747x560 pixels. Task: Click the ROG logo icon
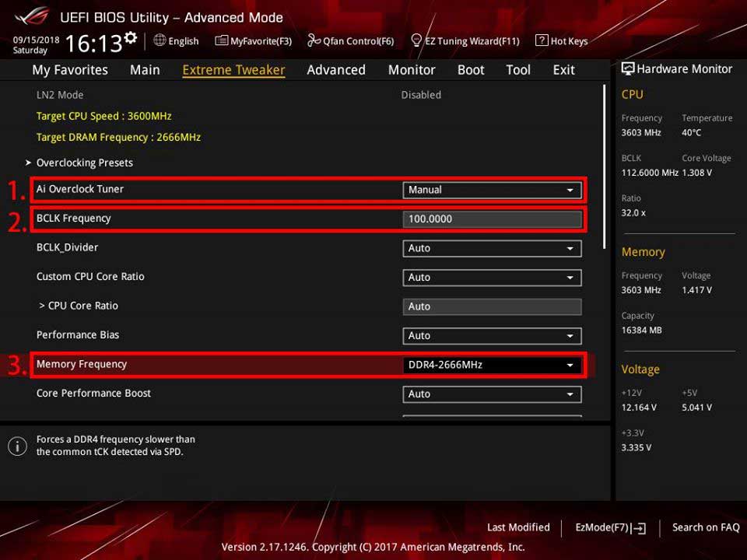pos(31,16)
